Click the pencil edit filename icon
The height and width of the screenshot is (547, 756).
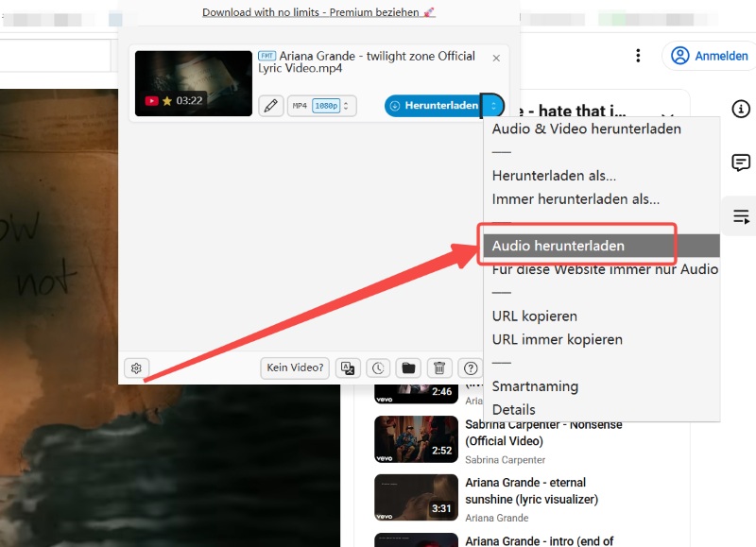point(271,106)
